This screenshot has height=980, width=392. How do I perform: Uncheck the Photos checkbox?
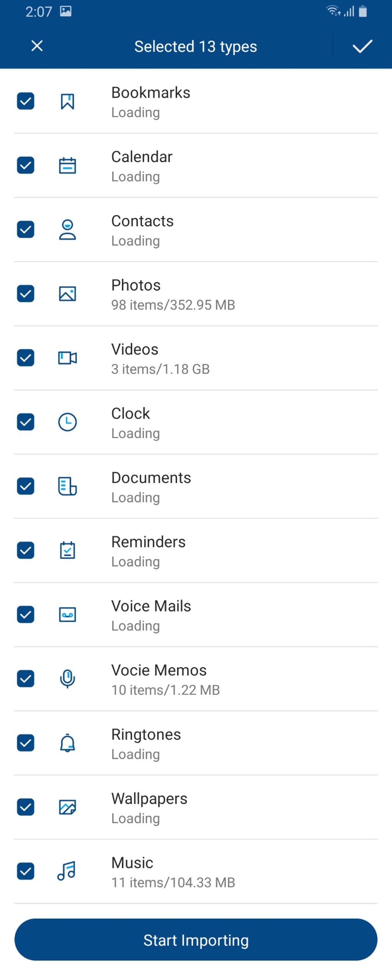(x=26, y=294)
